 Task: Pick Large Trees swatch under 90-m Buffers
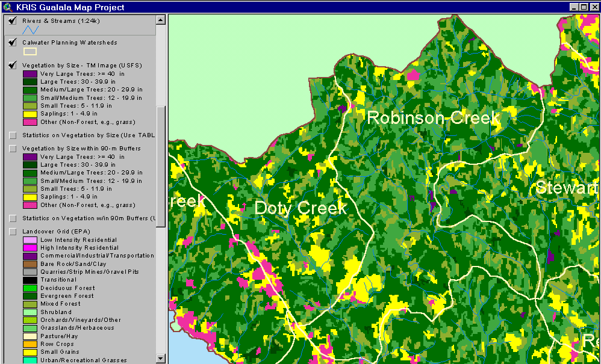tap(30, 165)
